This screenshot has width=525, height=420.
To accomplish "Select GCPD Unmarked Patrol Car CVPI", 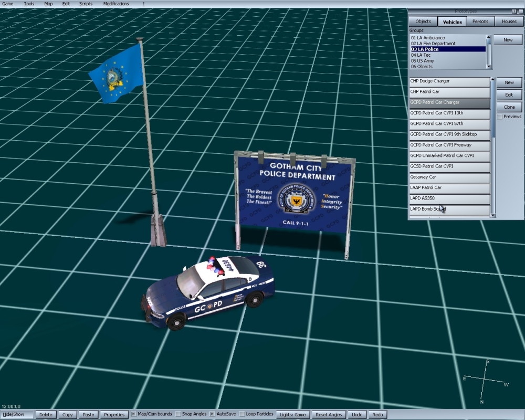I will tap(449, 156).
